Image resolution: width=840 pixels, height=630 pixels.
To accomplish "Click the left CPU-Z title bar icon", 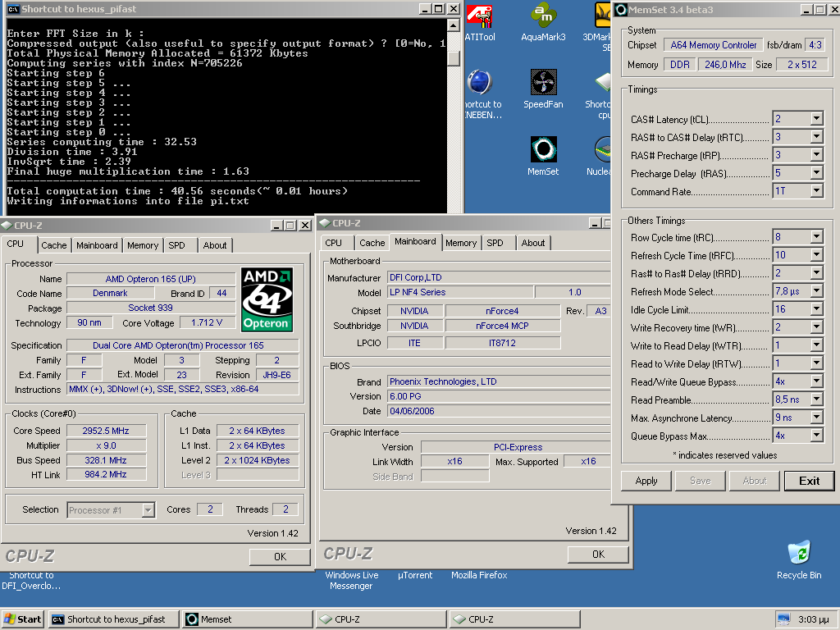I will tap(7, 226).
